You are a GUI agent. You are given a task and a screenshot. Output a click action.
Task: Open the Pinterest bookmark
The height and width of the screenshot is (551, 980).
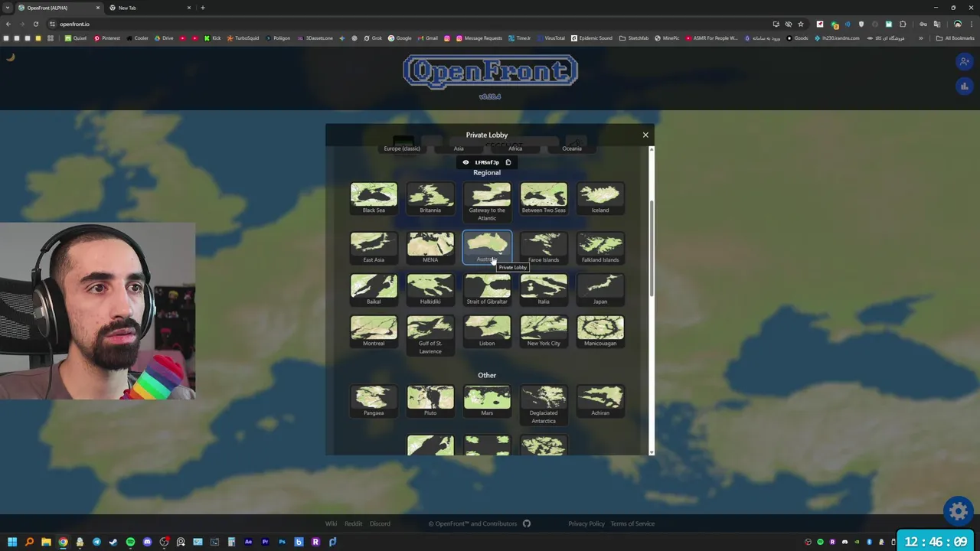107,38
